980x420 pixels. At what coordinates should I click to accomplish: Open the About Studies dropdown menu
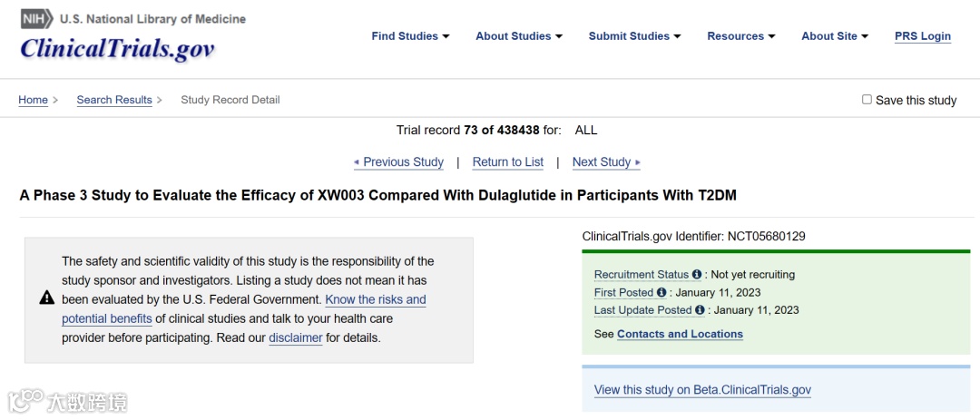519,36
